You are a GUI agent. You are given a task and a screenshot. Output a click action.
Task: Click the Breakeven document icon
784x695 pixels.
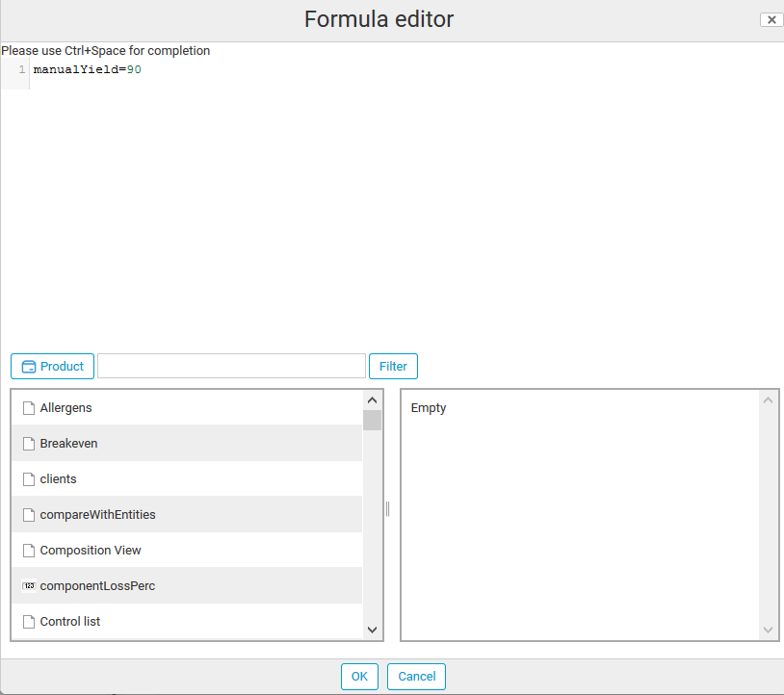pos(29,444)
